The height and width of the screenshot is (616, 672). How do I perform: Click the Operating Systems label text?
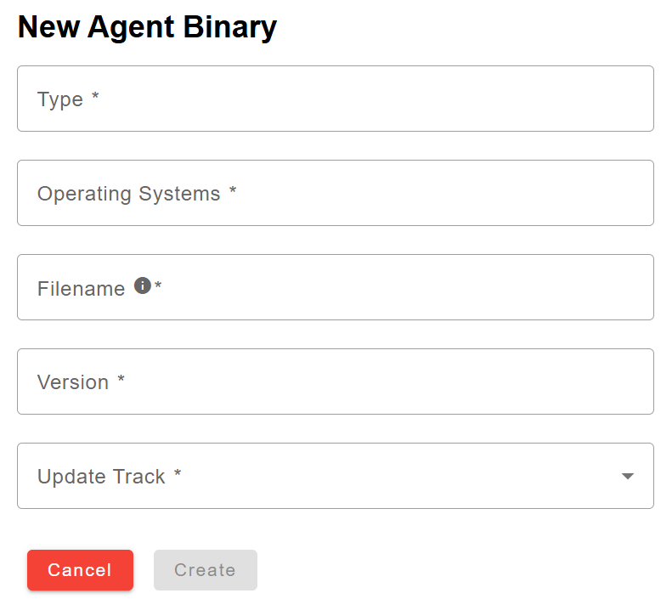(x=128, y=195)
